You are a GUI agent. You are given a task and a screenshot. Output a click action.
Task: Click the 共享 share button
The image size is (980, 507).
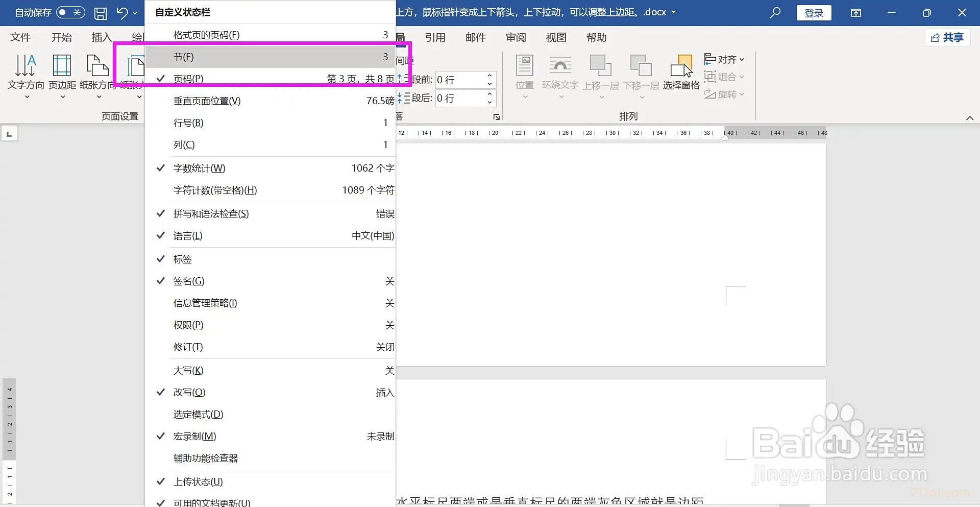(x=947, y=37)
